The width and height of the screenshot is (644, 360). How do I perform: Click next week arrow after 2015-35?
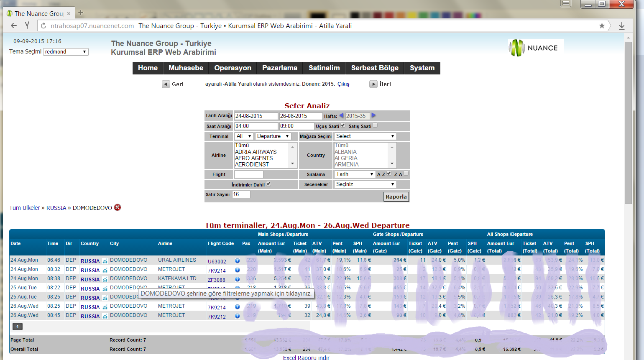tap(373, 115)
